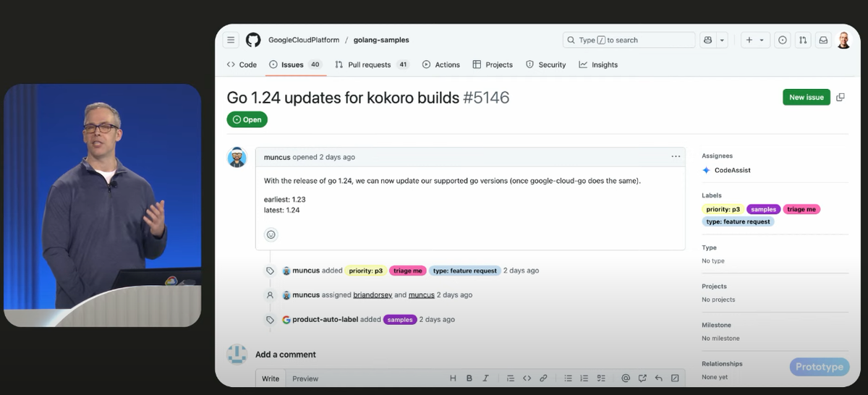868x395 pixels.
Task: Go to GitHub home via Octocat logo
Action: 253,40
